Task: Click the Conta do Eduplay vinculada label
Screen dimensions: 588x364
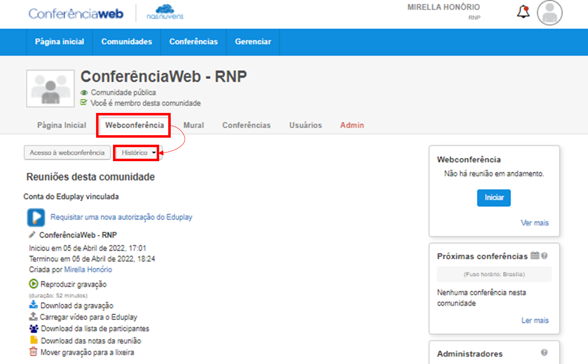Action: [71, 197]
